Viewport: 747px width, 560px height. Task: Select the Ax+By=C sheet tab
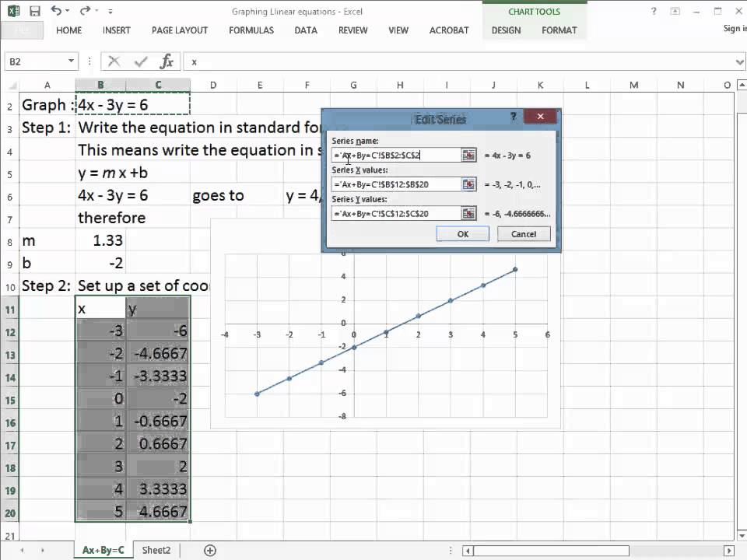[x=103, y=550]
